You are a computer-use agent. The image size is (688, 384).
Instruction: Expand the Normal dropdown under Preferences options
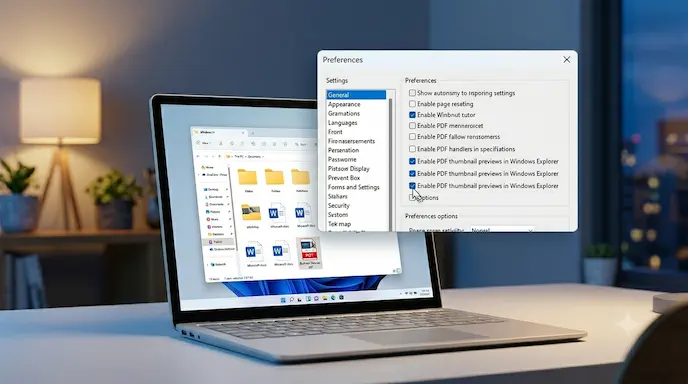[x=502, y=229]
